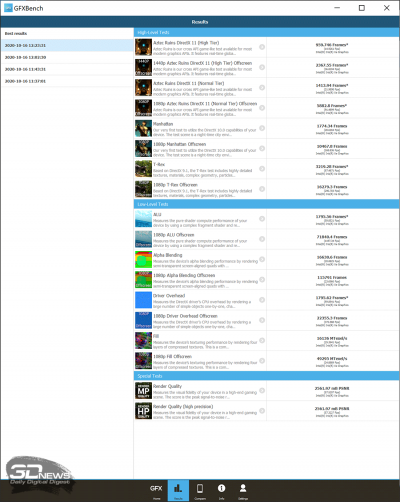Viewport: 400px width, 502px height.
Task: Click info icon for Alpha Blending test
Action: [x=262, y=260]
